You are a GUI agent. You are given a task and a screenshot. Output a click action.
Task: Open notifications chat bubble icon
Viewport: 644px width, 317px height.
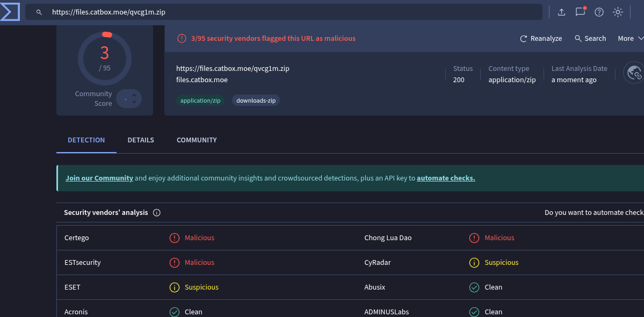580,12
